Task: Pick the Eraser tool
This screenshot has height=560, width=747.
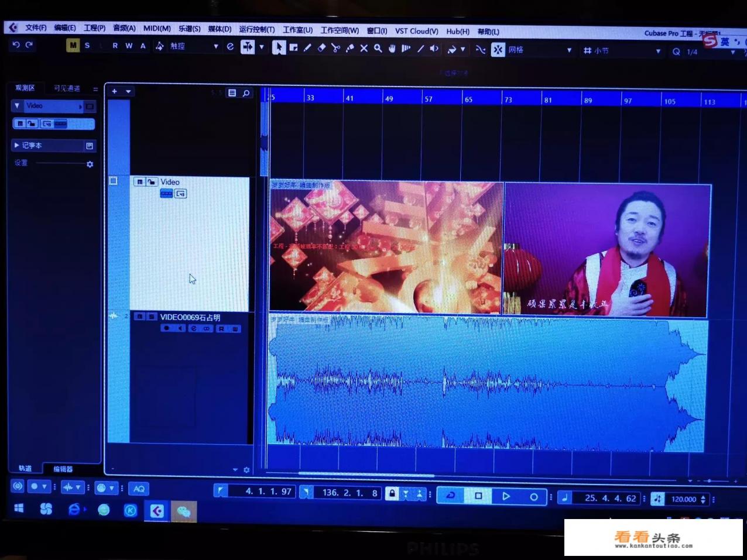Action: [321, 48]
